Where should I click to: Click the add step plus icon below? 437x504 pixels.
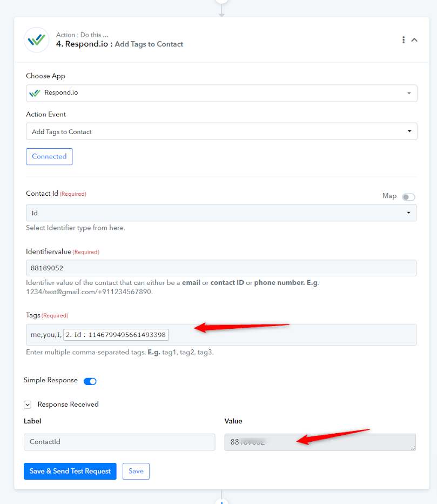[x=221, y=502]
